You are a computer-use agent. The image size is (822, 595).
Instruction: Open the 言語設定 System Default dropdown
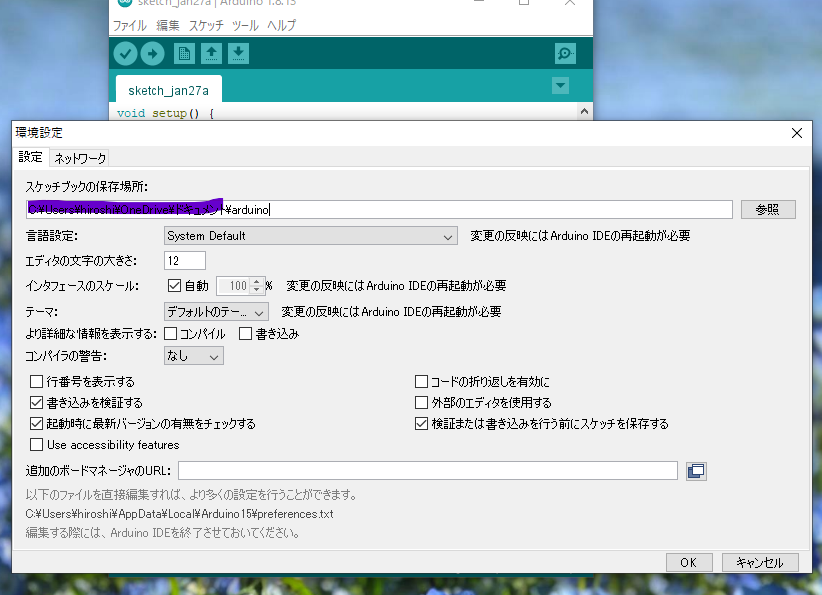310,236
